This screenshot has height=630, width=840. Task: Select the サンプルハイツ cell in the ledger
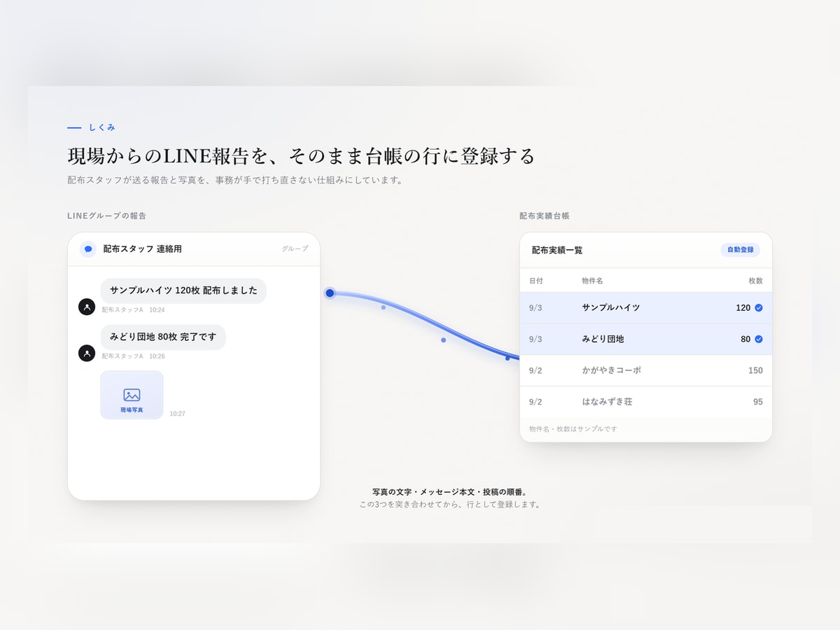click(611, 307)
